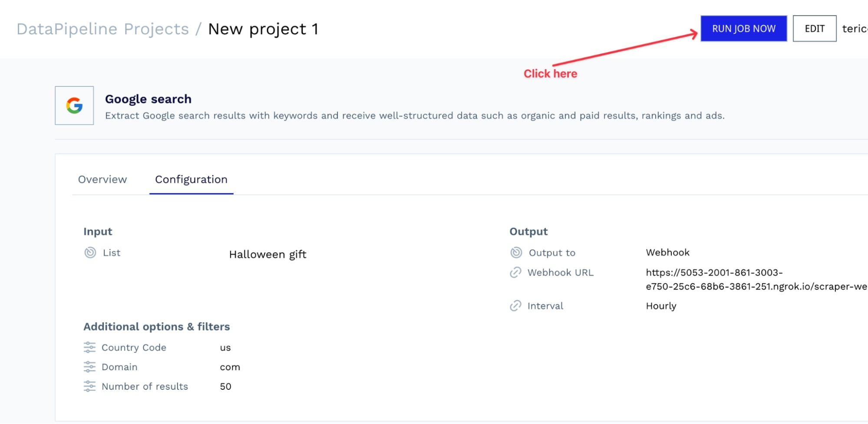Viewport: 868px width, 424px height.
Task: Click the filter icon next to Number of results
Action: point(90,386)
